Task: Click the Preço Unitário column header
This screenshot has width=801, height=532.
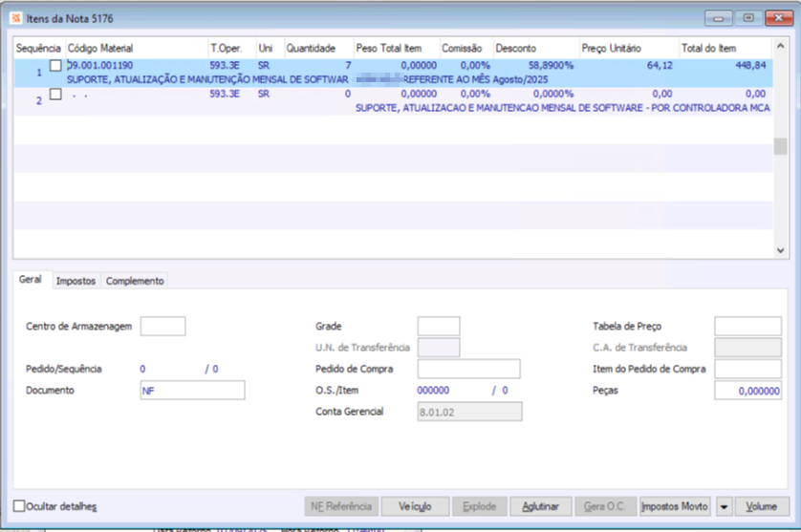Action: pos(629,49)
